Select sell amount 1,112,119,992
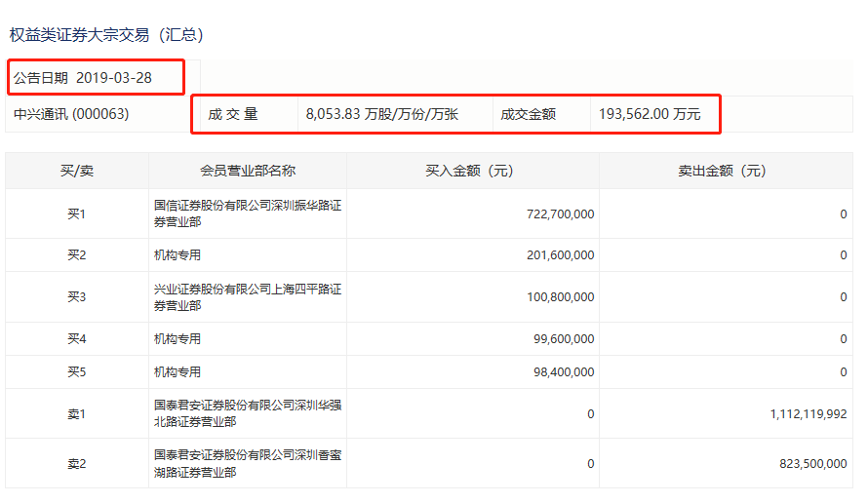This screenshot has width=868, height=504. pyautogui.click(x=809, y=413)
